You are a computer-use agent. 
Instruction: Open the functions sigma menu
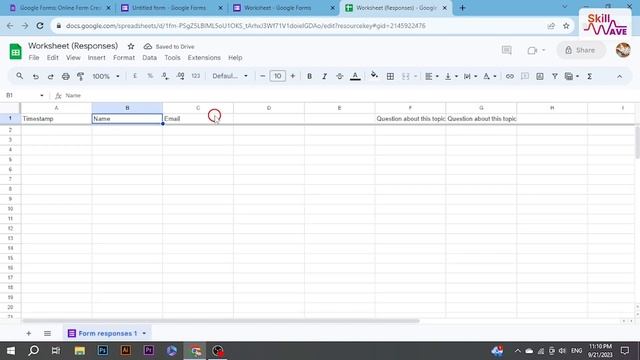click(589, 76)
